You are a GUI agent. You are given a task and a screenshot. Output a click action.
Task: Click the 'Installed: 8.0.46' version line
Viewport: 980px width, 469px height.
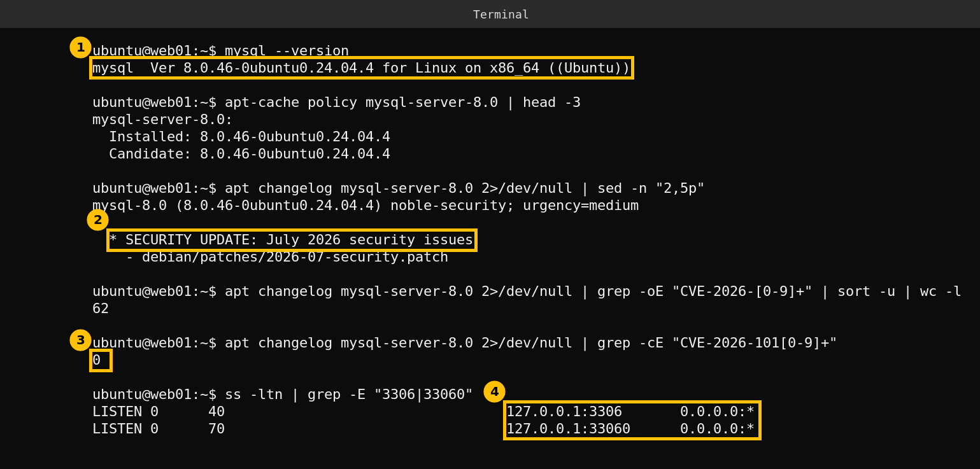coord(249,137)
